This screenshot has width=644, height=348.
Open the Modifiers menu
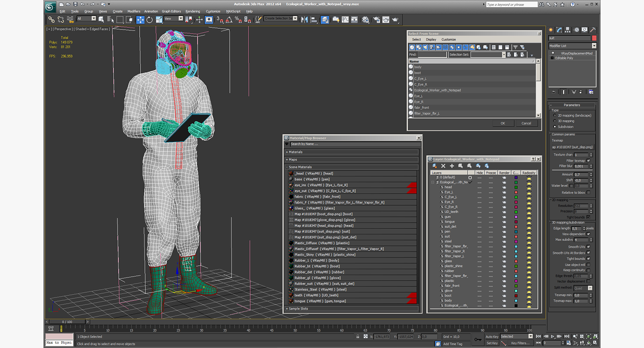pos(134,11)
